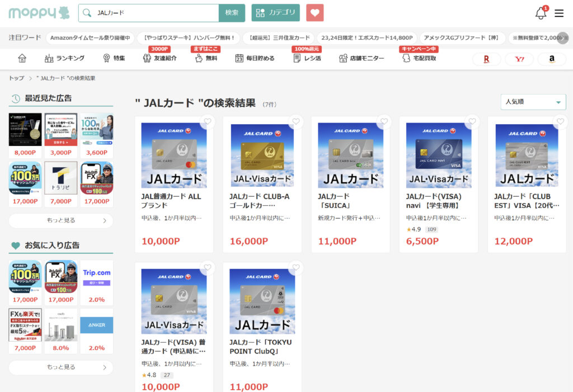Image resolution: width=573 pixels, height=392 pixels.
Task: Click the 6,500P point value
Action: tap(422, 241)
